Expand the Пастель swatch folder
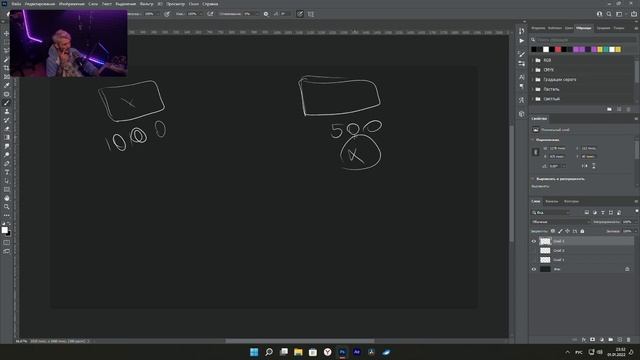The image size is (640, 360). point(533,89)
